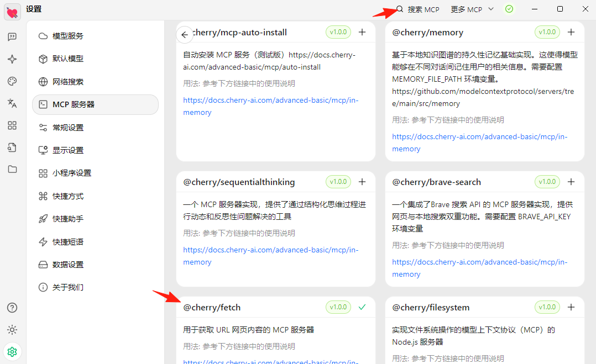Click the checkmark on @cherry/fetch card
The image size is (596, 364).
pyautogui.click(x=362, y=307)
